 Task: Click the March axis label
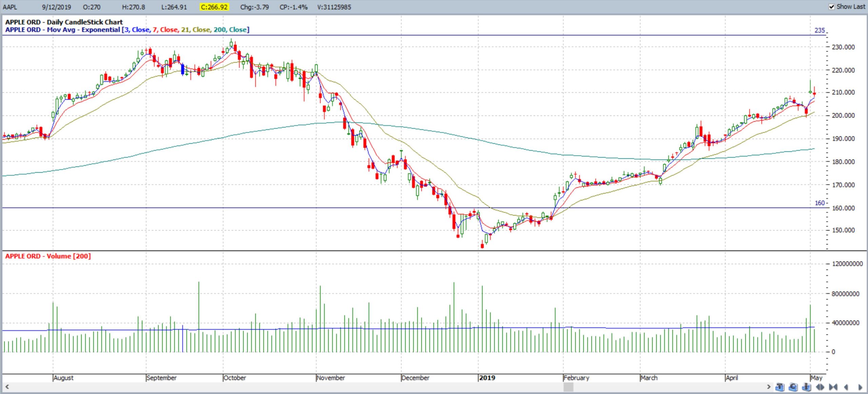[649, 378]
